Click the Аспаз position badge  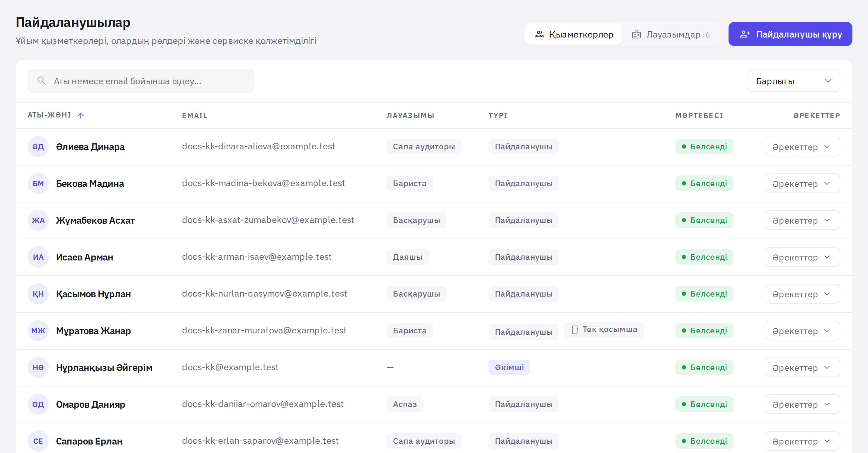(405, 404)
